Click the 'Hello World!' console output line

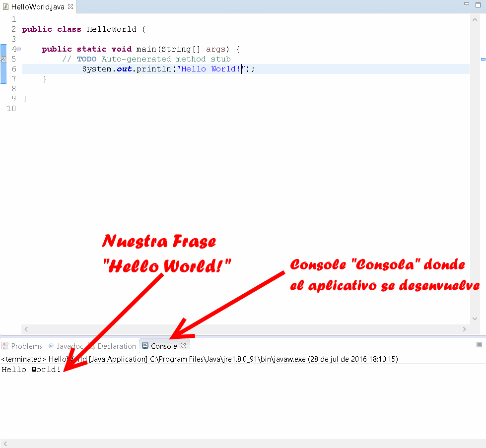pos(31,370)
